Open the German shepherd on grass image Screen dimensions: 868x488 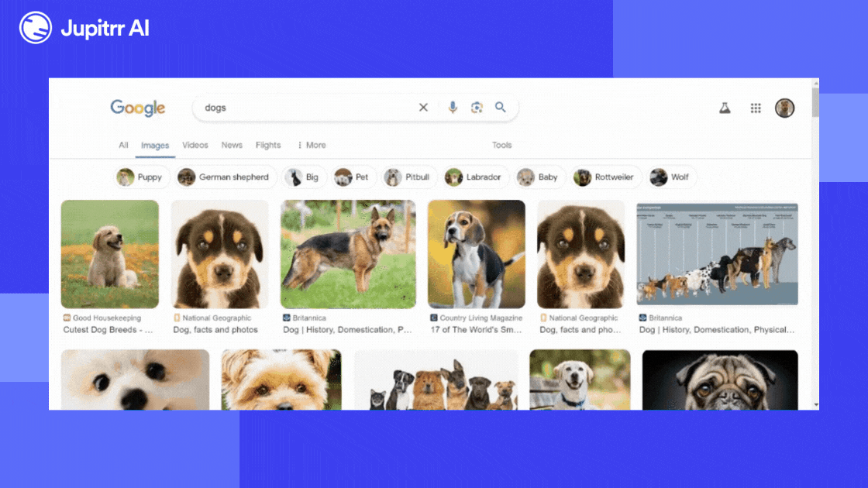click(348, 254)
